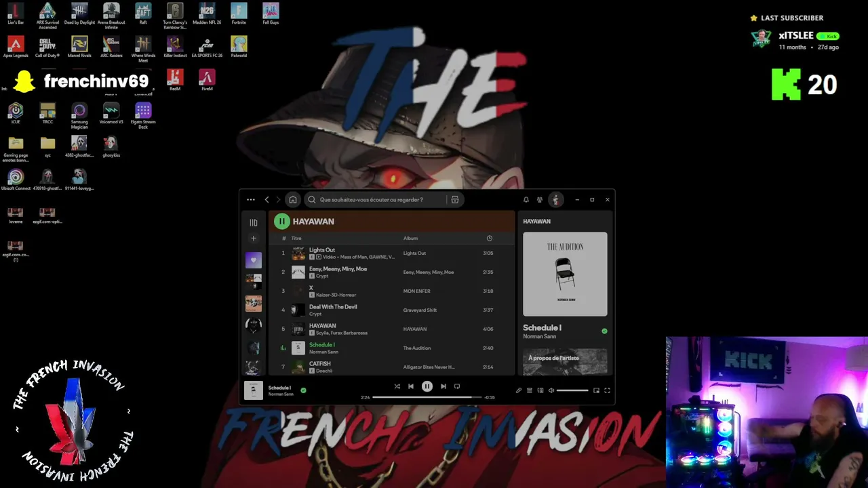Open Call of Duty desktop shortcut

(47, 47)
